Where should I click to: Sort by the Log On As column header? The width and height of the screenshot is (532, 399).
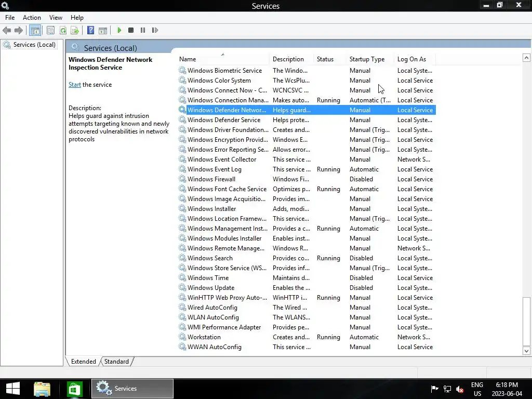[415, 59]
